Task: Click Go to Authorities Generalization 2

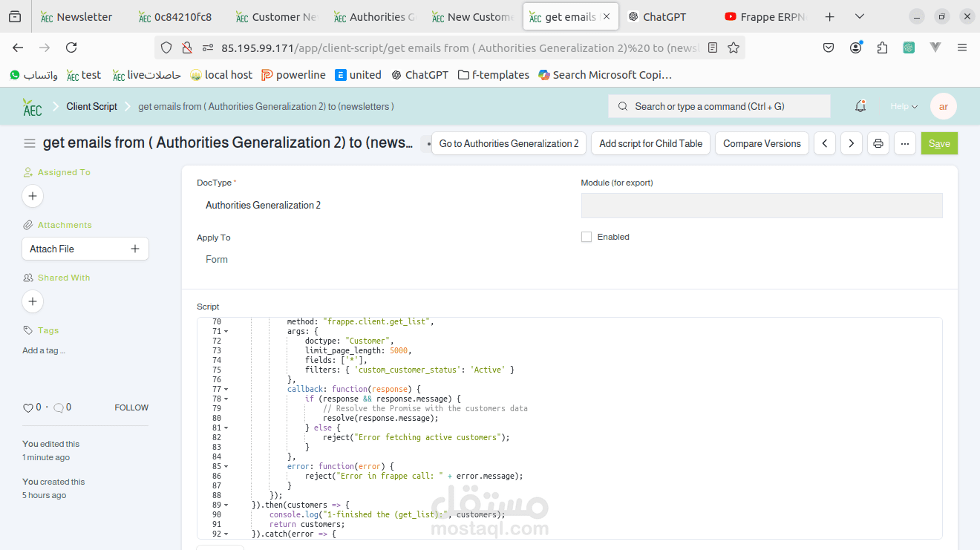Action: [509, 143]
